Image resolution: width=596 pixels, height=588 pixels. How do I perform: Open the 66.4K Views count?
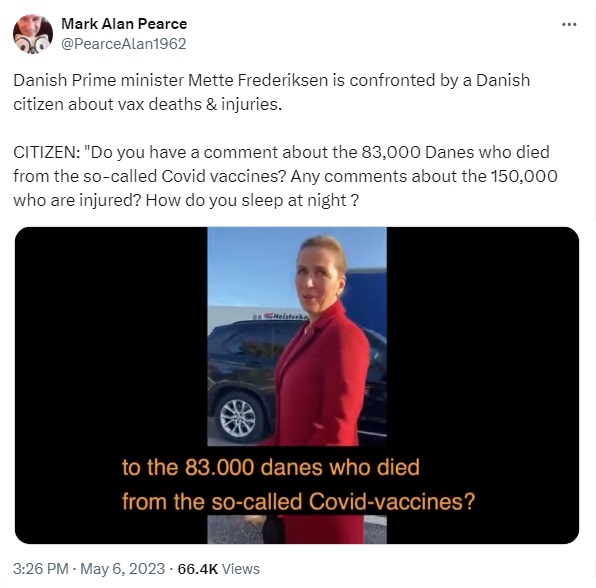[219, 569]
